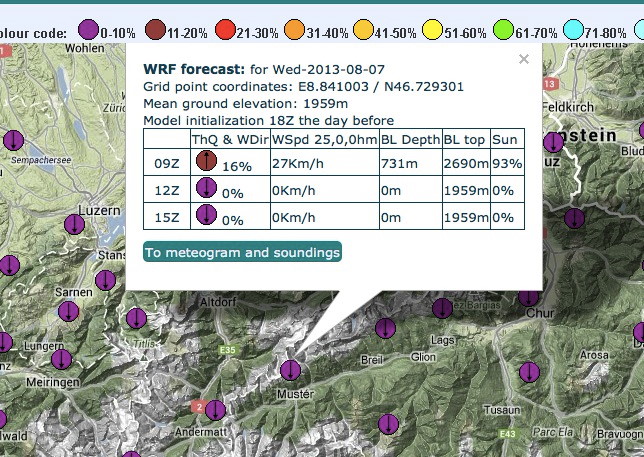Select the forecast marker left of Arosa
The width and height of the screenshot is (644, 457).
coord(529,372)
